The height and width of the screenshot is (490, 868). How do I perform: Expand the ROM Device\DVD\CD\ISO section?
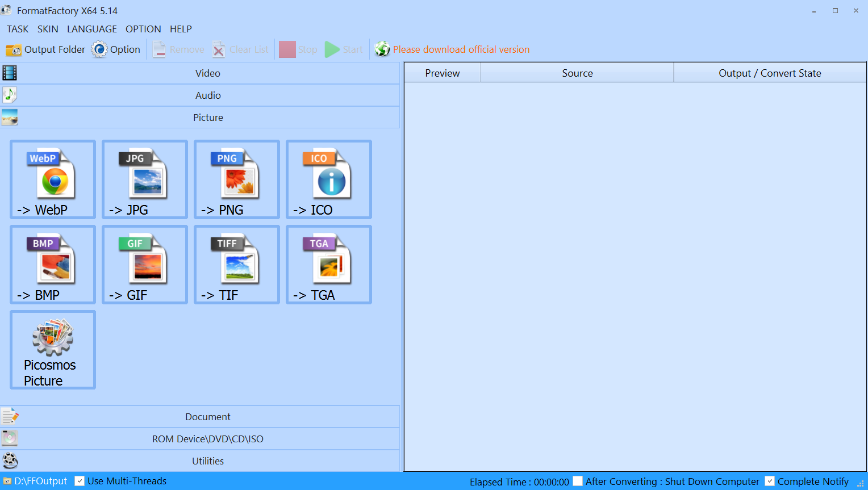click(200, 439)
